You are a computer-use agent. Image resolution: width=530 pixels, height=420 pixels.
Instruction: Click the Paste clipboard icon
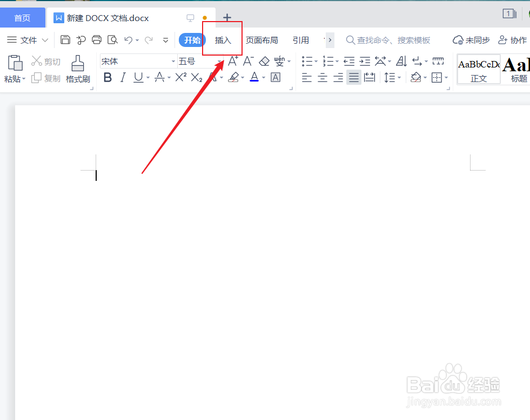(x=15, y=63)
